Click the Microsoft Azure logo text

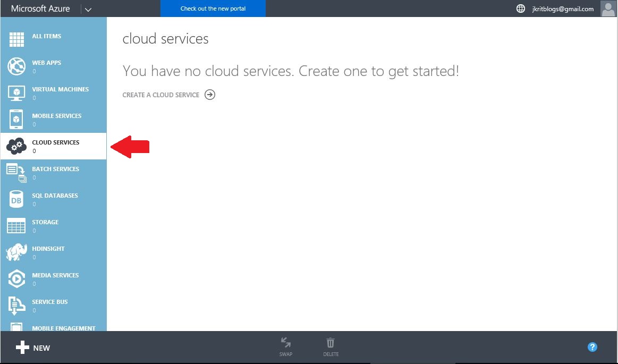pyautogui.click(x=40, y=9)
